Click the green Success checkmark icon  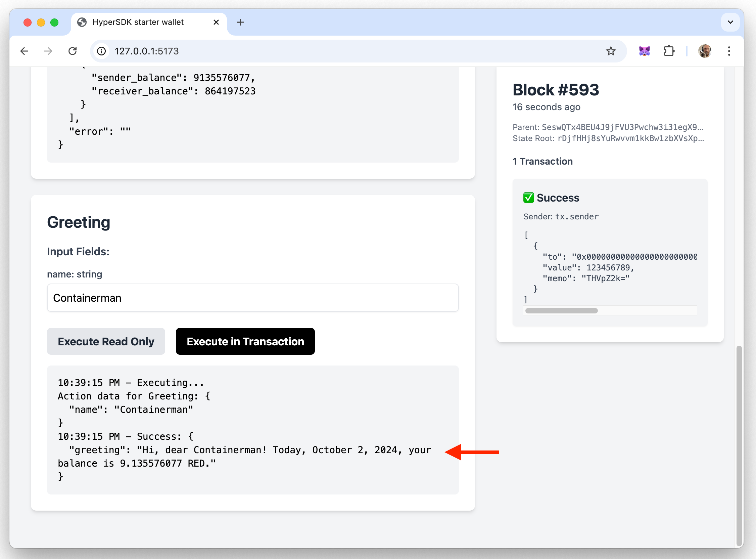click(528, 198)
